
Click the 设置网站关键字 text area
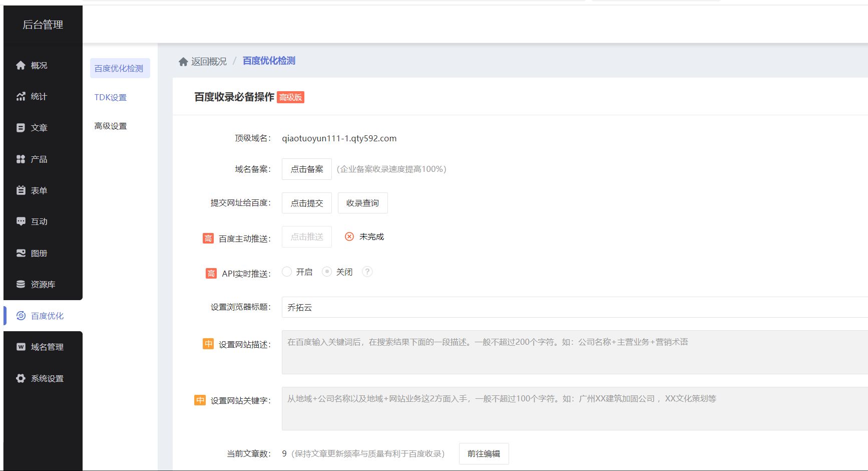[x=575, y=408]
